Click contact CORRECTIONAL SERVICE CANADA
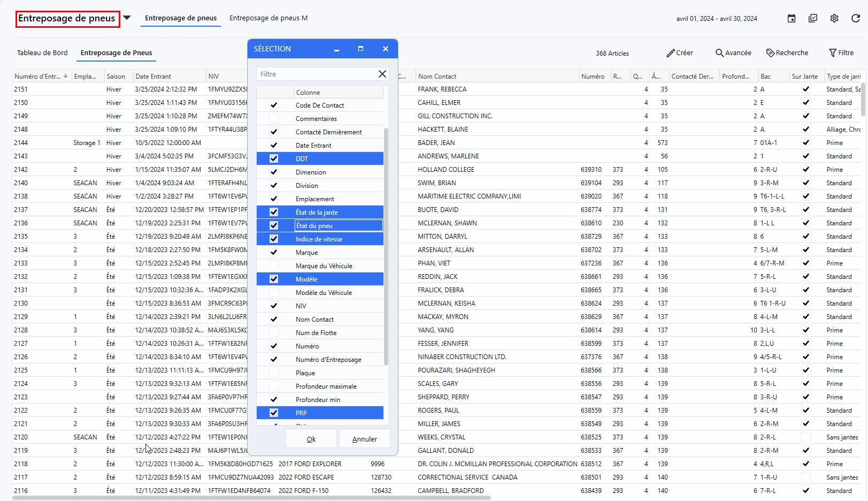The width and height of the screenshot is (868, 501). point(467,477)
